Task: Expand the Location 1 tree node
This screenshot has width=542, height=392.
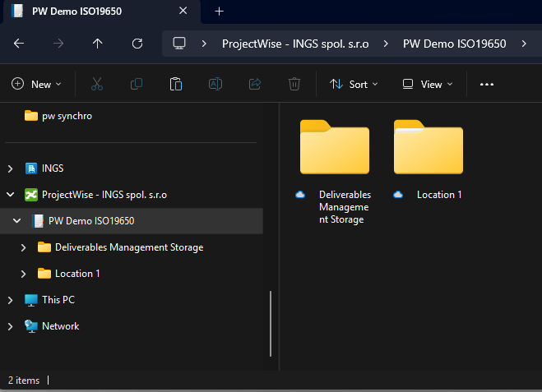Action: 24,274
